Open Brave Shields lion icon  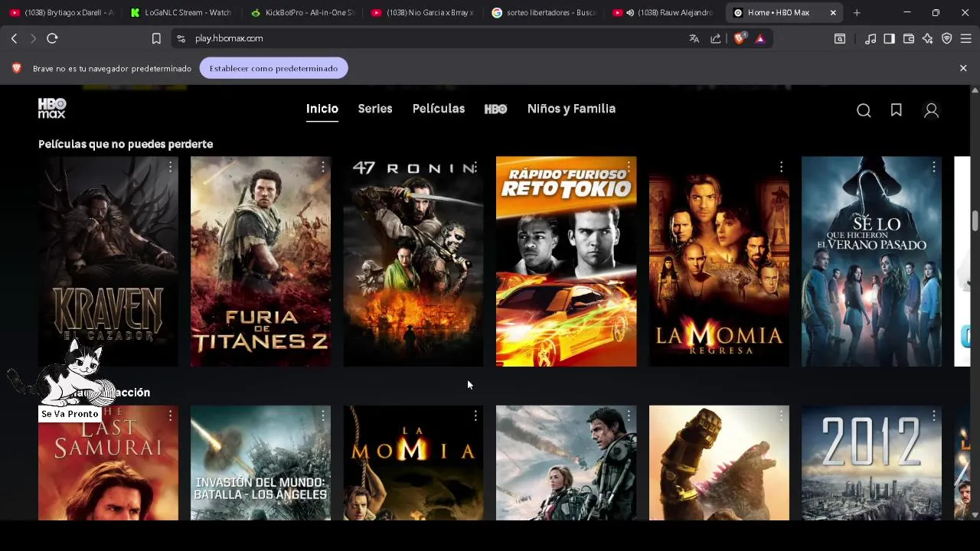[x=740, y=38]
